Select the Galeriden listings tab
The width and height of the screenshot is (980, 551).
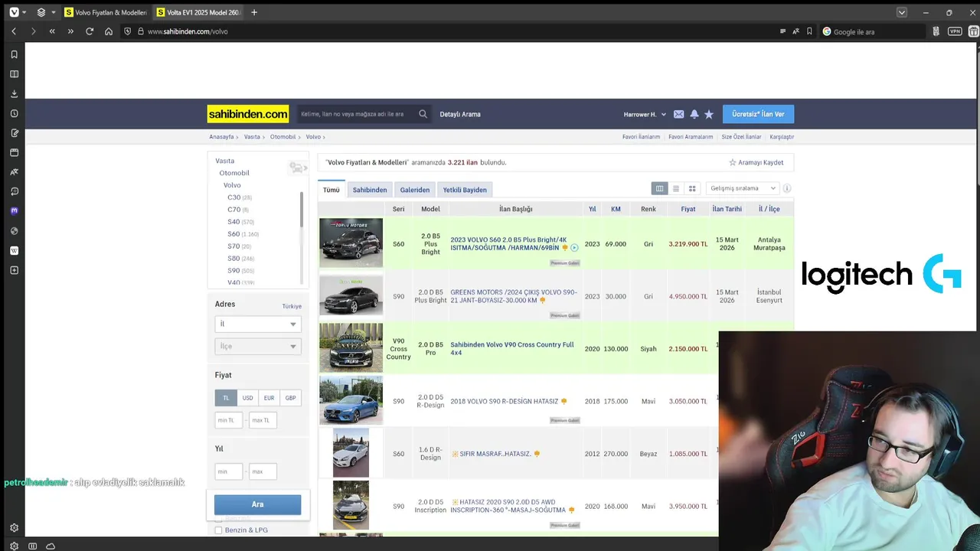(415, 190)
